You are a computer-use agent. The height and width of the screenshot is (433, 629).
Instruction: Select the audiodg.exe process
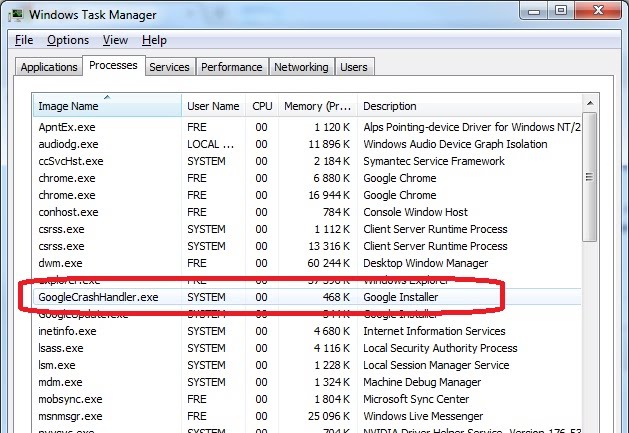click(307, 144)
